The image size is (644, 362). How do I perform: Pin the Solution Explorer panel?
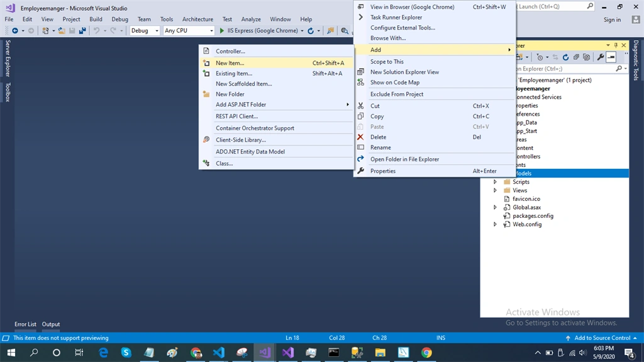616,45
